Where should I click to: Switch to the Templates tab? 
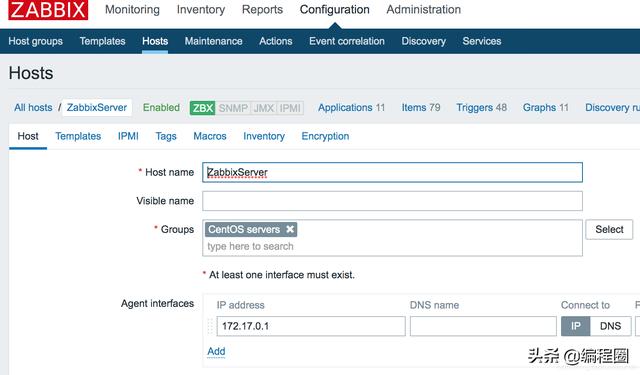tap(78, 136)
